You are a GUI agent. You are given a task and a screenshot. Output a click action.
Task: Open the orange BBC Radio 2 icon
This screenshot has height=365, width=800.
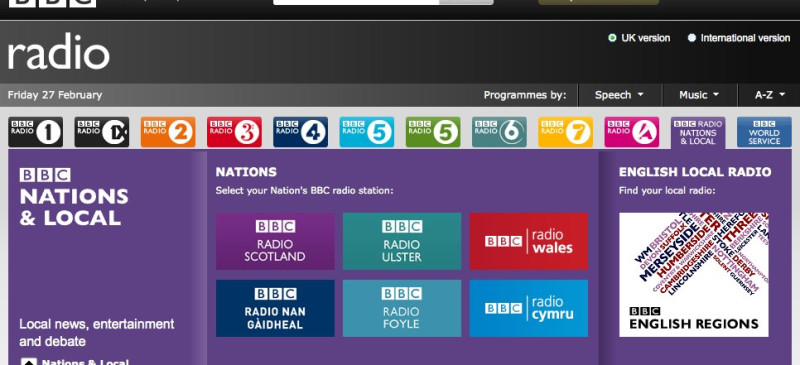coord(168,132)
